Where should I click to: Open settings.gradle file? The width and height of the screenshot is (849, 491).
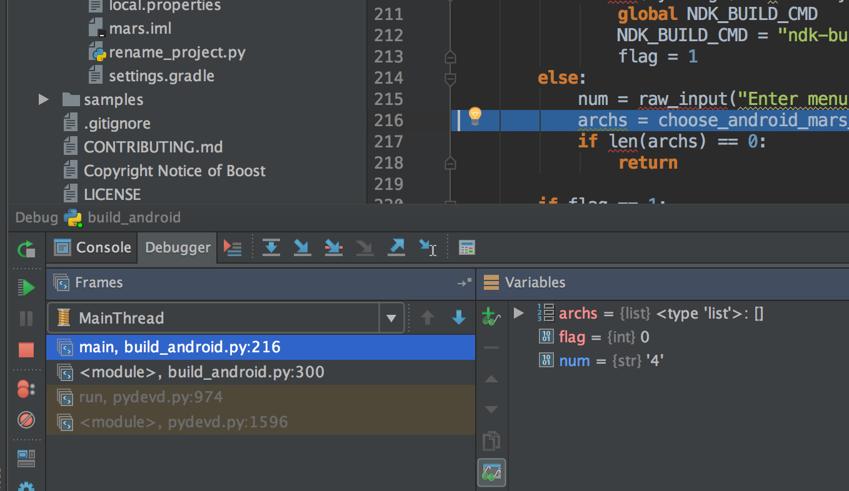coord(151,76)
